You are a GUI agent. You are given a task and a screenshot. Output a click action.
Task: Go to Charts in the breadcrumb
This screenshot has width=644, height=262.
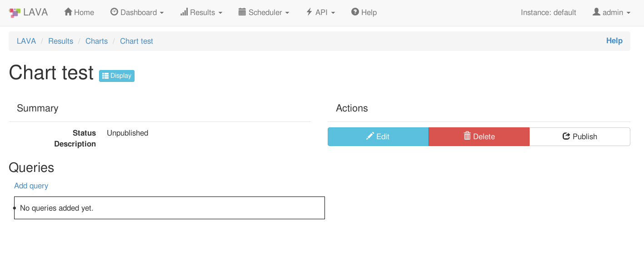click(96, 41)
